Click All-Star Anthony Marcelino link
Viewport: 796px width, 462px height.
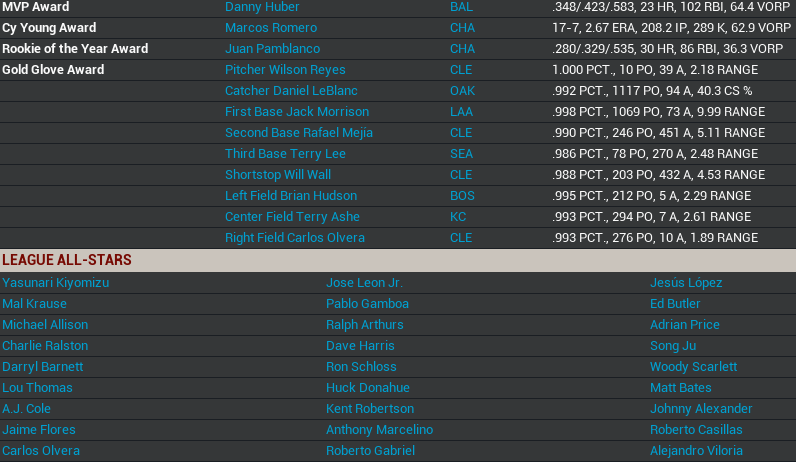[x=379, y=430]
